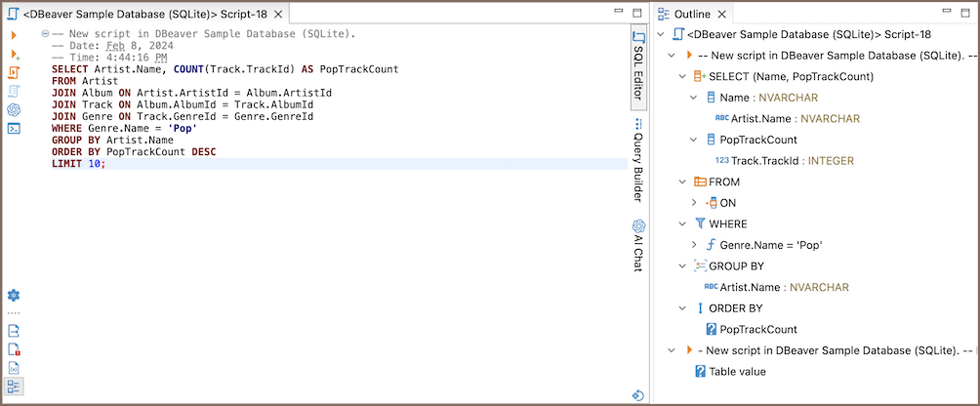Open the explain execution plan icon
The image size is (980, 406).
(x=14, y=91)
